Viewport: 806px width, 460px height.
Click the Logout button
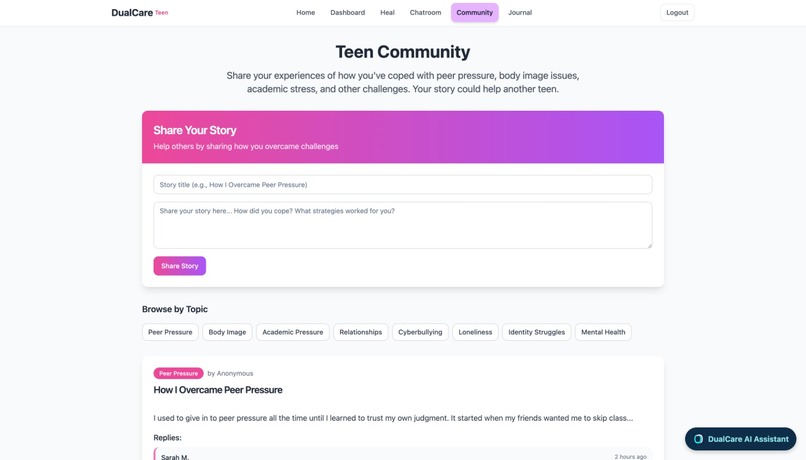click(x=677, y=12)
